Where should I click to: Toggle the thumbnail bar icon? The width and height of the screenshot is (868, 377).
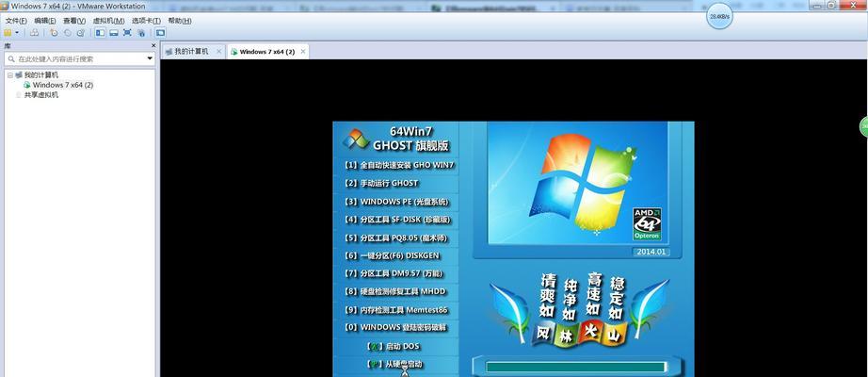click(x=114, y=33)
